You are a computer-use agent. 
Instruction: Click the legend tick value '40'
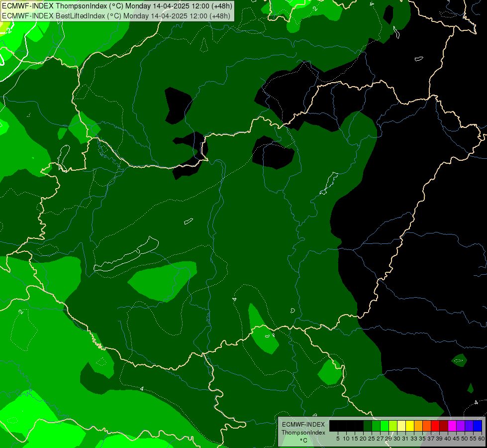click(x=448, y=439)
